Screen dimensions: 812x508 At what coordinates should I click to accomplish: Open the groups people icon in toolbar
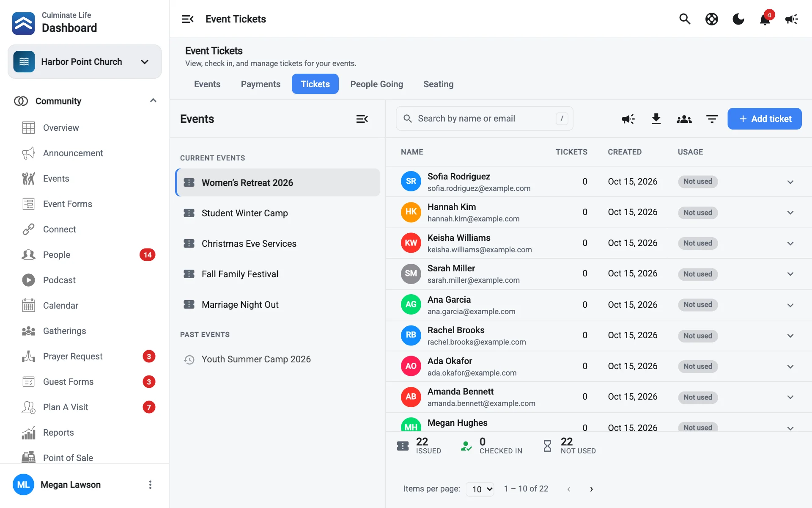point(684,119)
